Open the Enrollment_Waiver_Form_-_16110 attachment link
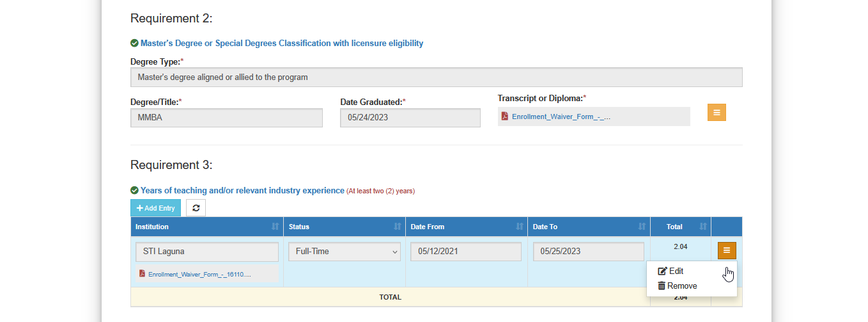868x322 pixels. point(199,274)
